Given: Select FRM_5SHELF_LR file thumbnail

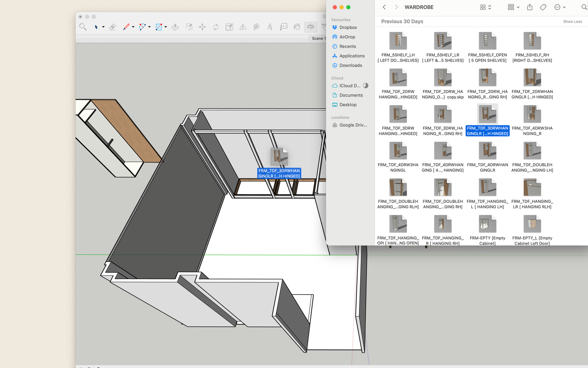Looking at the screenshot, I should point(443,41).
